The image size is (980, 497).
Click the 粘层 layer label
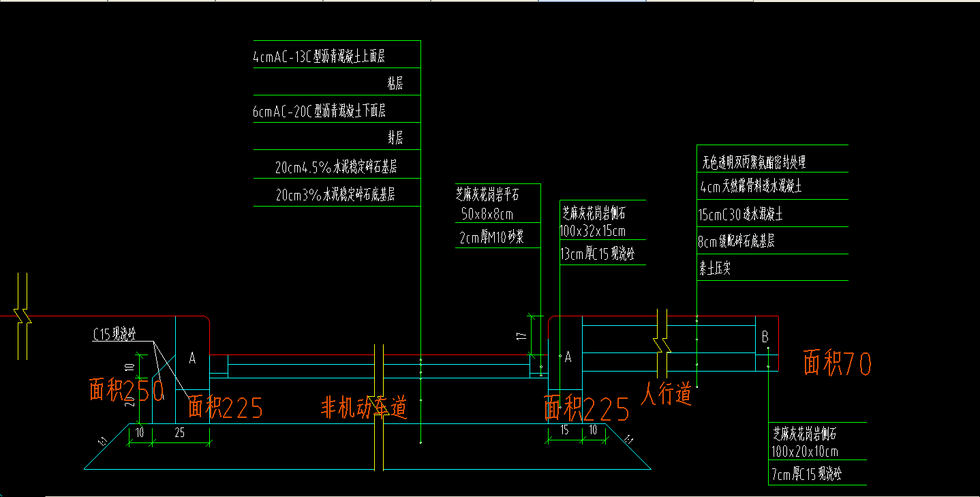(x=395, y=84)
